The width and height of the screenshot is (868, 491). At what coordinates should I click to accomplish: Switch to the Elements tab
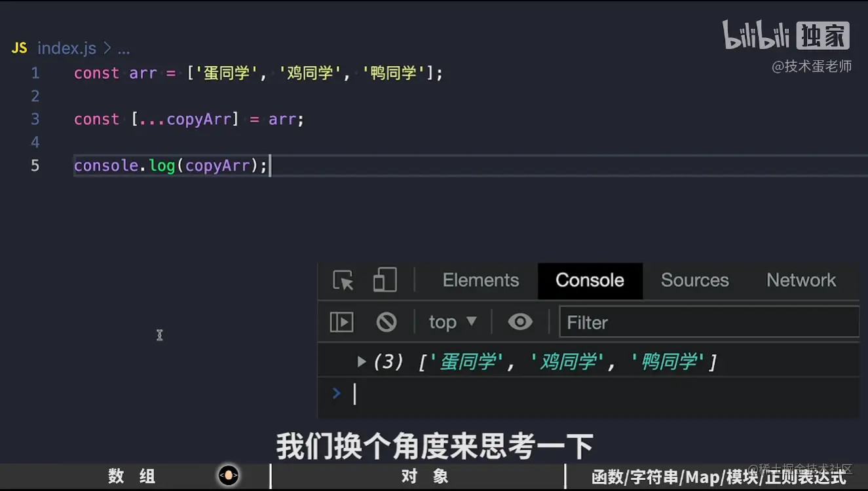[x=480, y=280]
